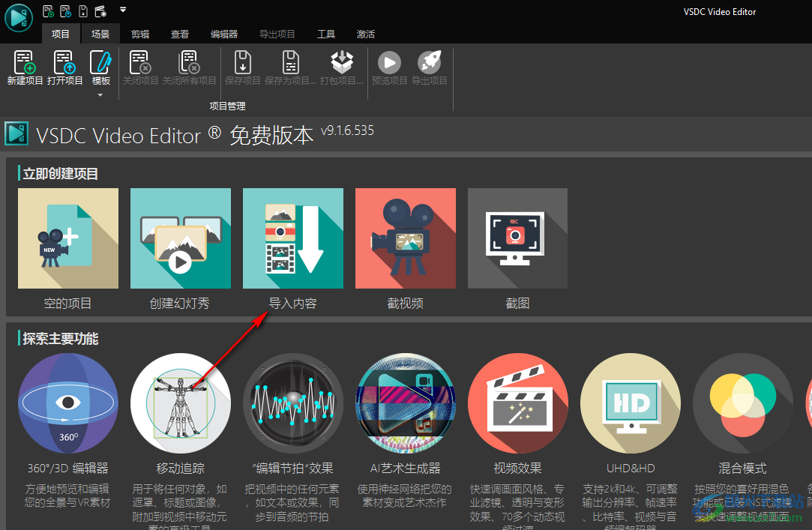Open the 编辑器 ribbon tab
The image size is (812, 530).
point(224,34)
